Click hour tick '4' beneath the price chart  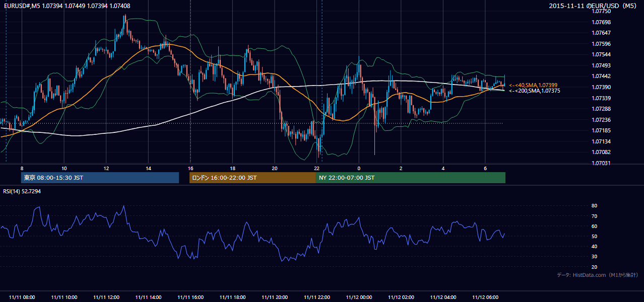point(443,168)
